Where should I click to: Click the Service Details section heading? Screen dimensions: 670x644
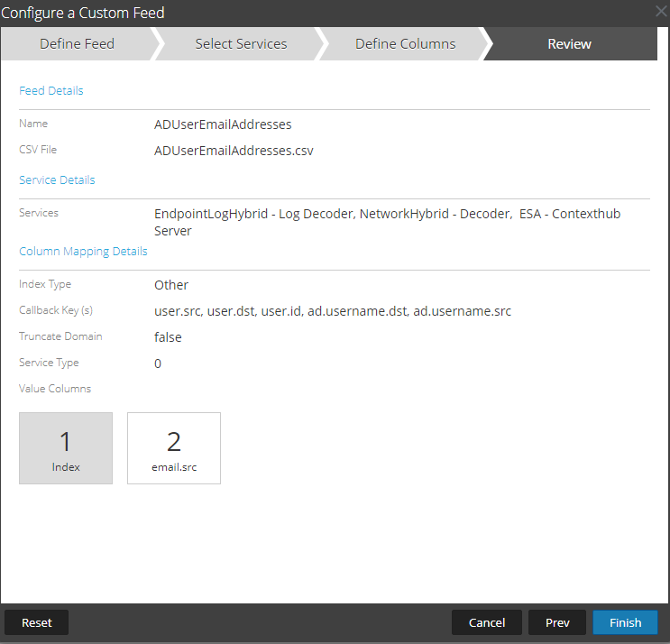(x=57, y=180)
